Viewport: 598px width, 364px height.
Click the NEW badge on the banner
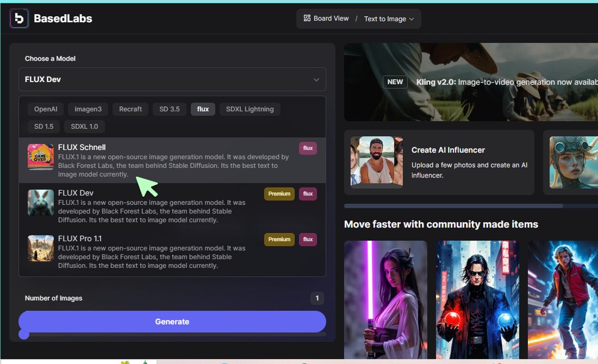[x=395, y=82]
